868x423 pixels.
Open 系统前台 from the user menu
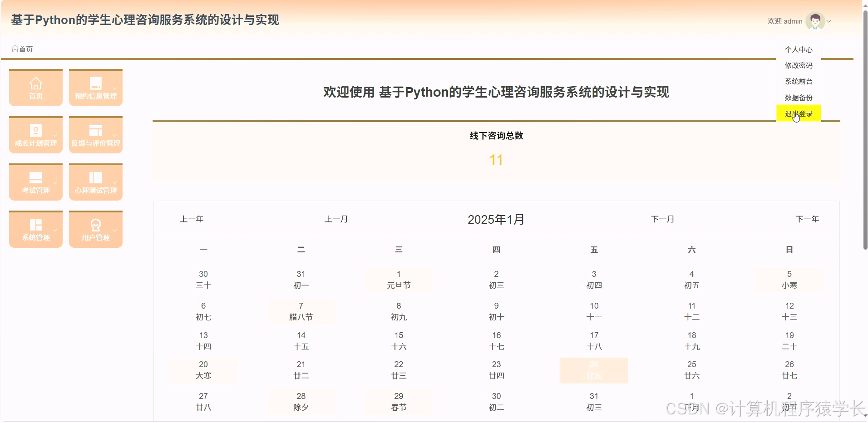click(798, 81)
